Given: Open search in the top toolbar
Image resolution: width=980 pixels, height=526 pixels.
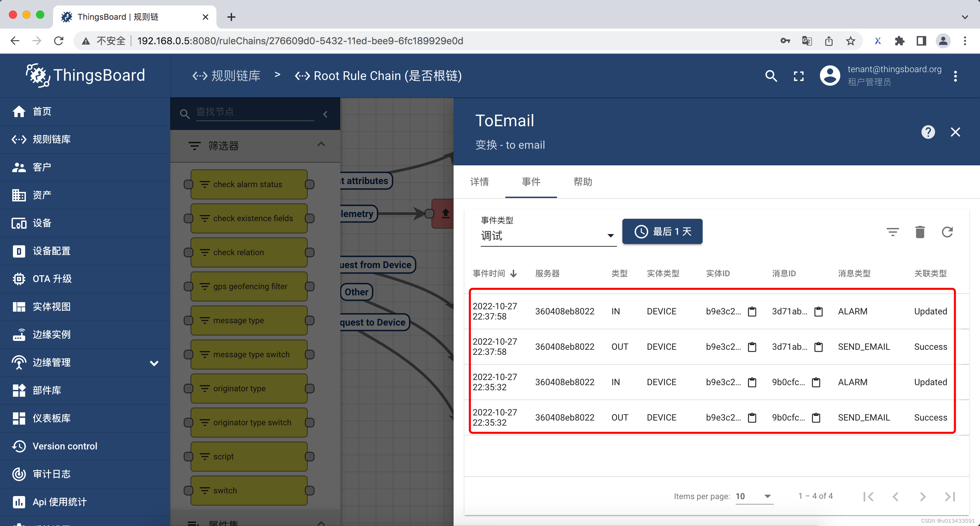Looking at the screenshot, I should [771, 76].
